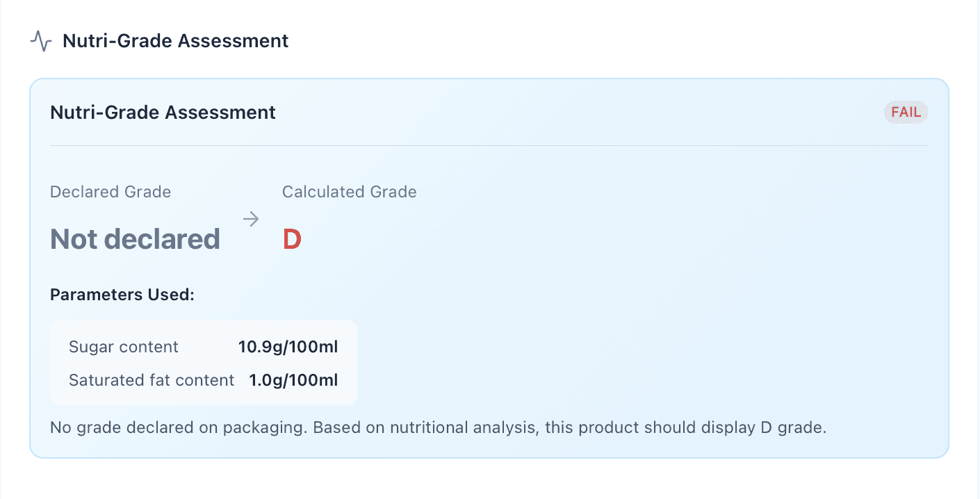Click the word "Nutri-Grade" in the top heading
The width and height of the screenshot is (980, 499).
point(118,41)
